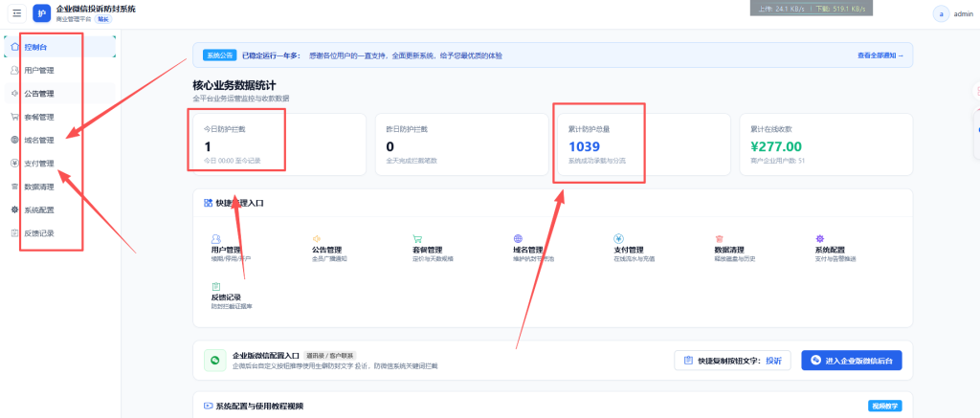
Task: Select the 昨日防护拦截 statistic card
Action: pos(461,144)
